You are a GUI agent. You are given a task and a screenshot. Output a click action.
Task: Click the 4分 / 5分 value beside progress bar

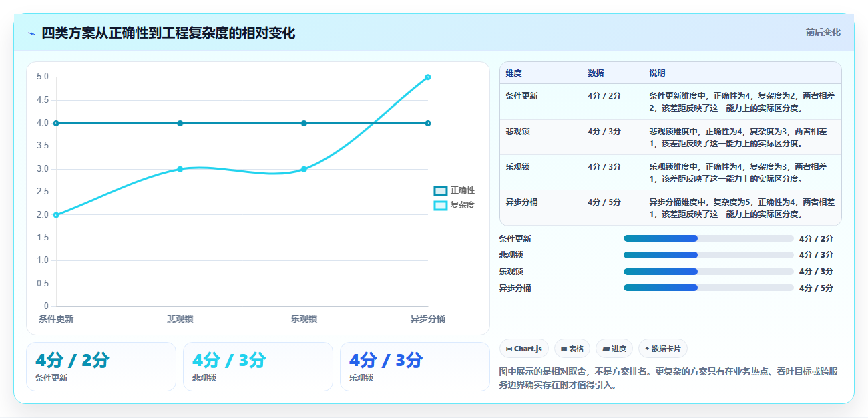click(816, 288)
